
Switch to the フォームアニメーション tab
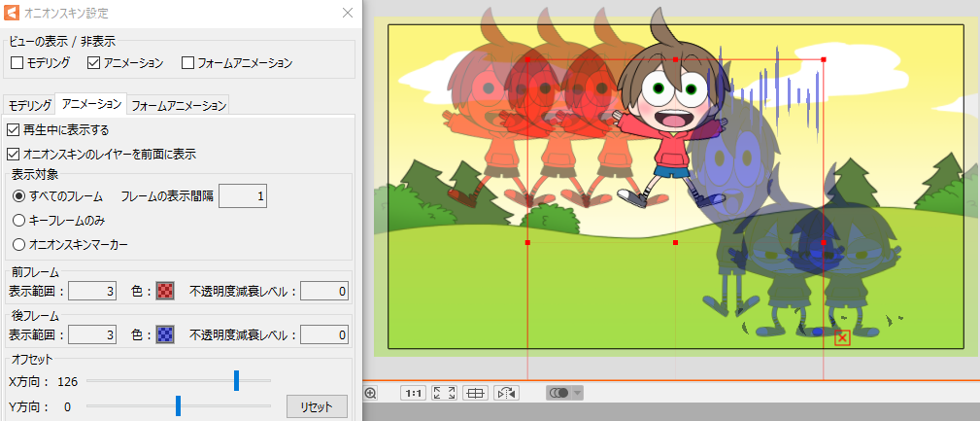click(178, 105)
